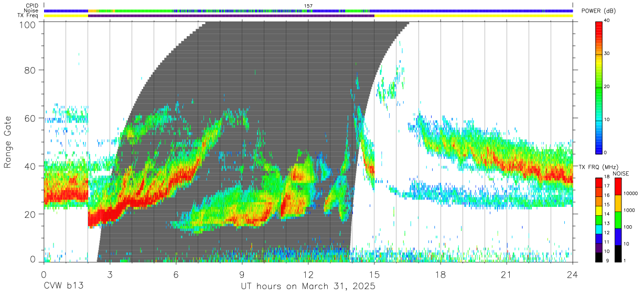Click the 21 tick on UT hours axis
Screen dimensions: 644x297
(x=507, y=274)
